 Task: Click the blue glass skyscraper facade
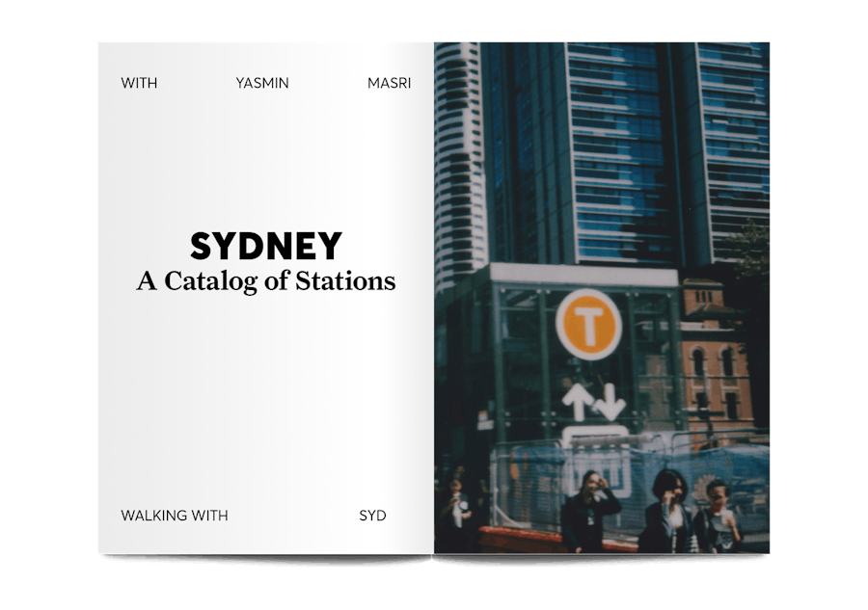617,145
